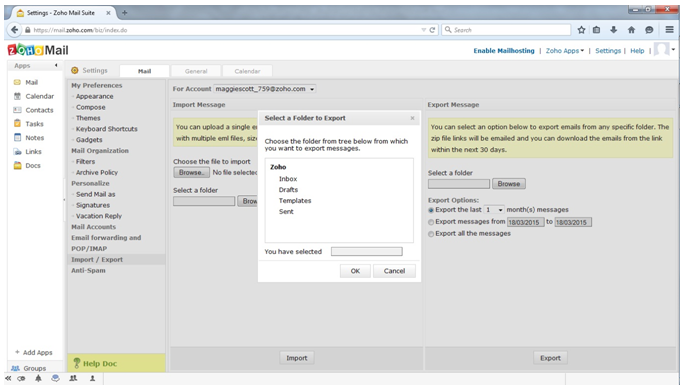This screenshot has height=388, width=685.
Task: Click the 'You have selected' field
Action: pyautogui.click(x=367, y=251)
